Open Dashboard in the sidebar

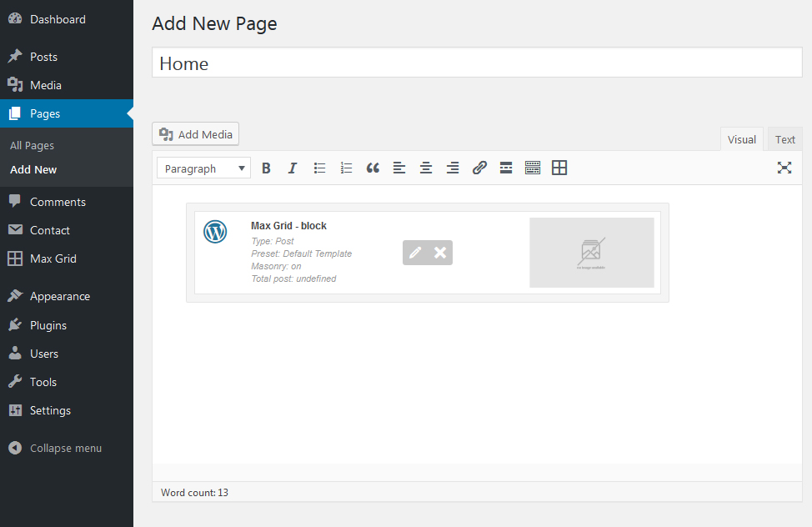67,19
